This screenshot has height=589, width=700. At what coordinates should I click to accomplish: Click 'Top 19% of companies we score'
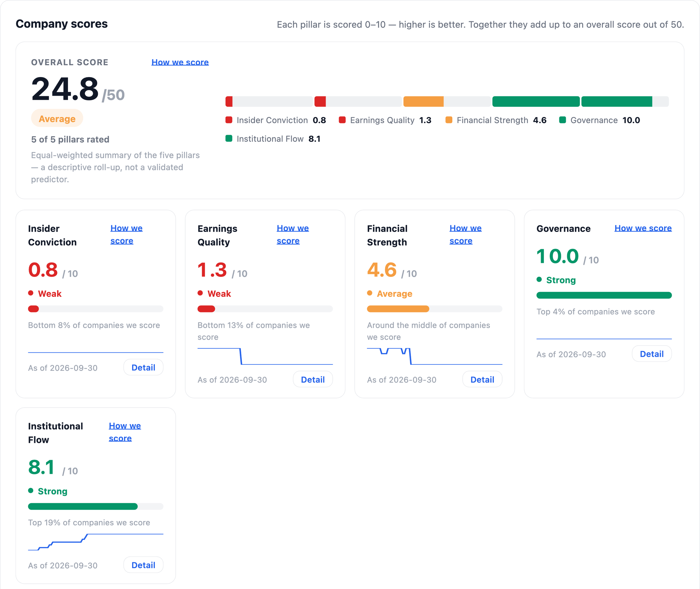[x=89, y=522]
